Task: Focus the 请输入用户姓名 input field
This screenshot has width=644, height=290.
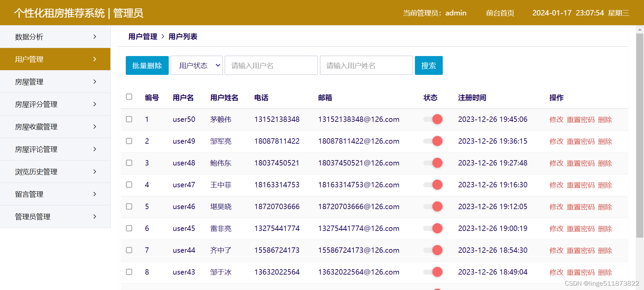Action: click(x=366, y=65)
